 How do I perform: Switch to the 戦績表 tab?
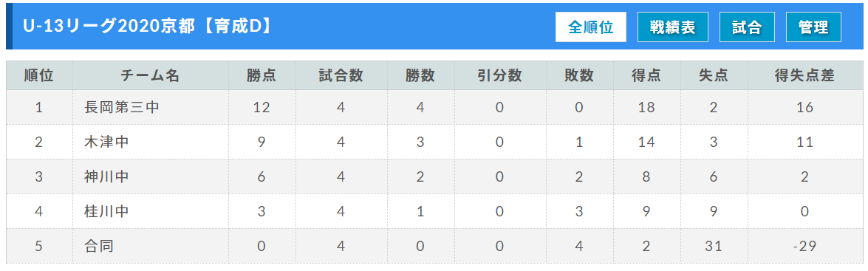click(x=672, y=27)
